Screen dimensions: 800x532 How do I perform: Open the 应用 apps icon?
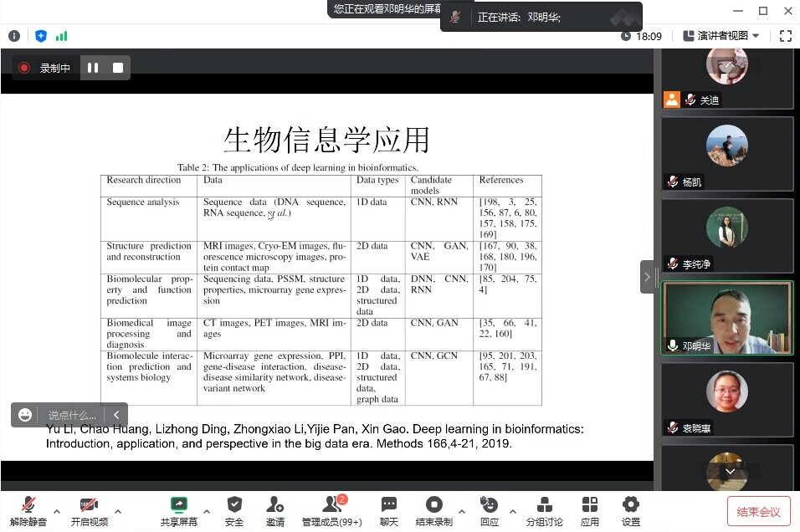click(590, 509)
